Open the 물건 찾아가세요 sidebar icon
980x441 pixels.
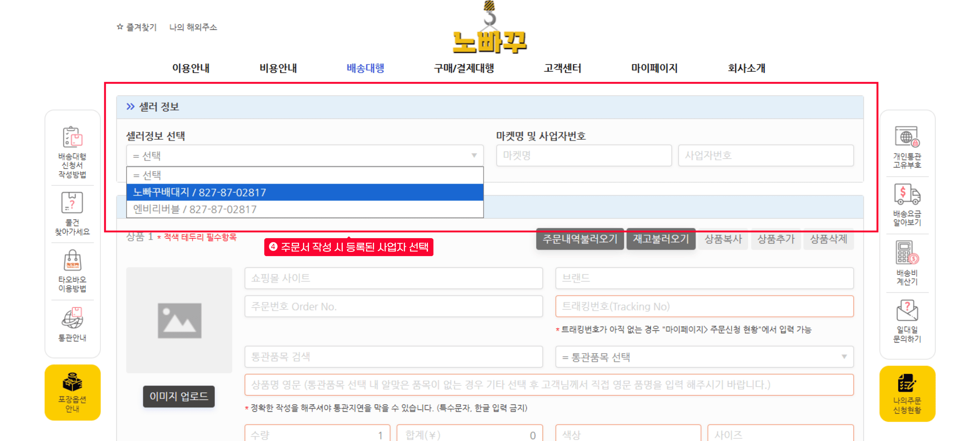coord(72,203)
